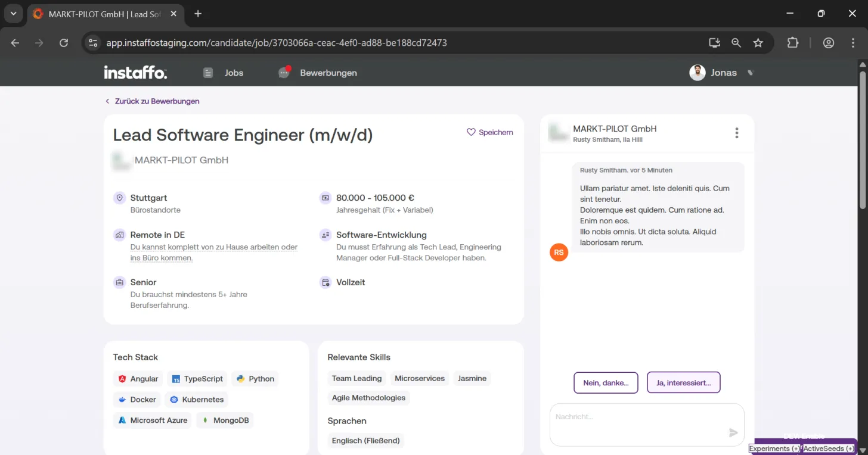
Task: Select the Angular tech stack chip
Action: tap(138, 379)
